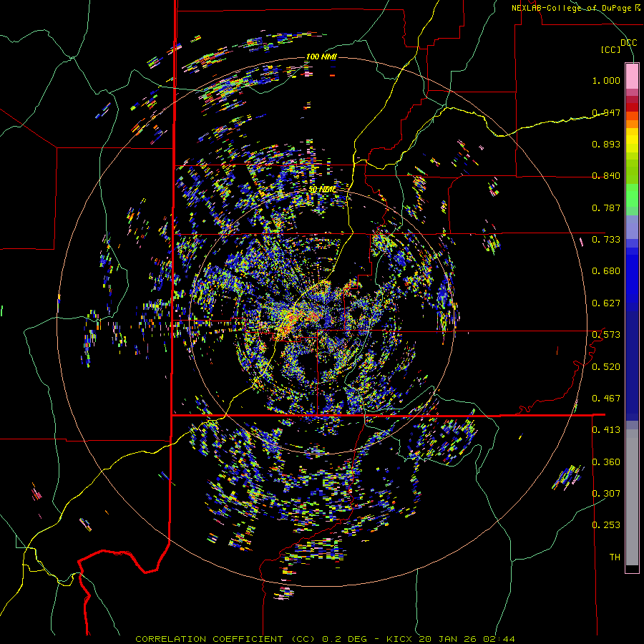The height and width of the screenshot is (644, 644).
Task: Select the 0.680 scale value
Action: pos(606,271)
